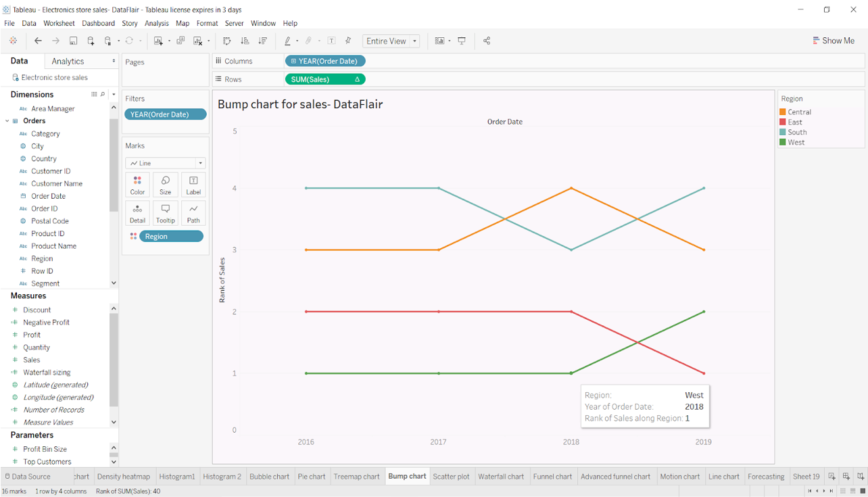868x497 pixels.
Task: Click the group members paperclip icon
Action: [308, 41]
